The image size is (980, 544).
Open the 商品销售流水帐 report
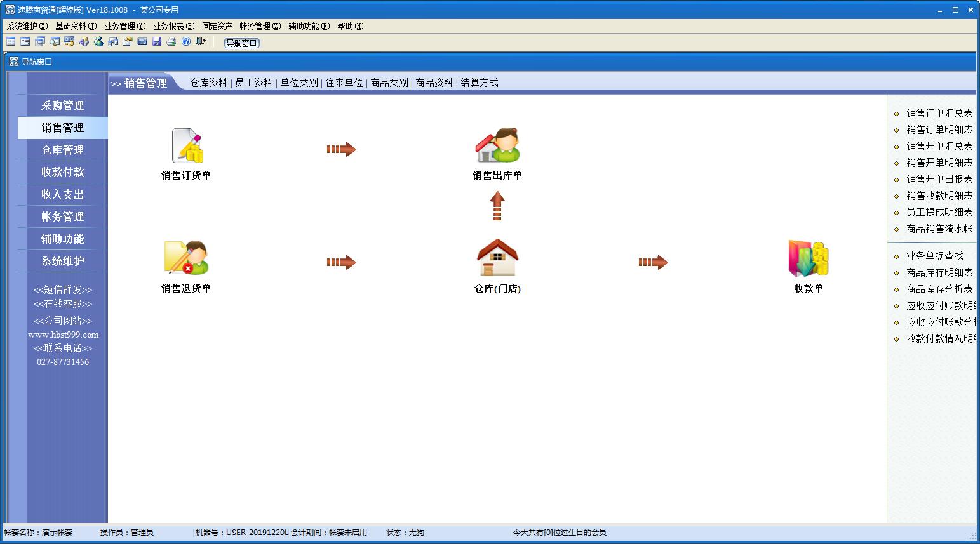[939, 229]
